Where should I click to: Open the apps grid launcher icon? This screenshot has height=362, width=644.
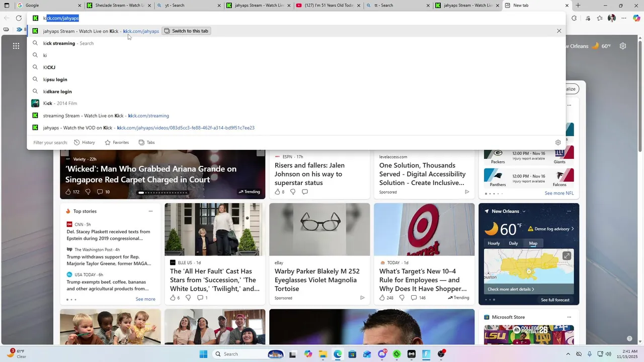(x=16, y=46)
